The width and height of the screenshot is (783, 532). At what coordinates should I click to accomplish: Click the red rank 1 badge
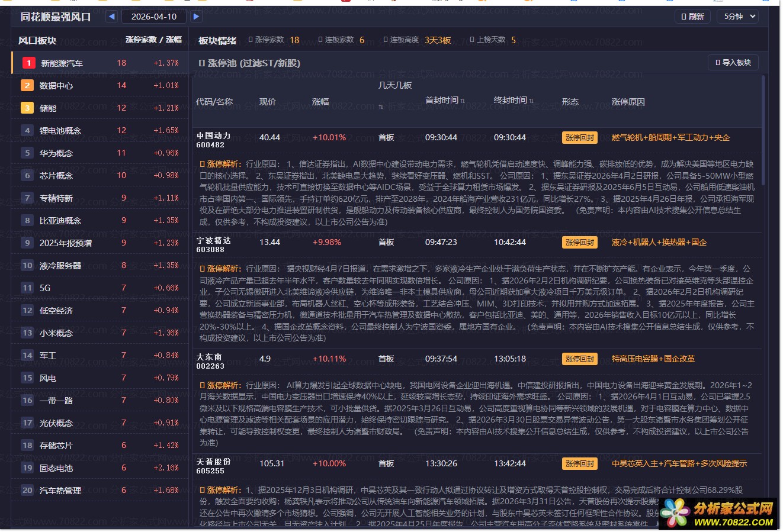click(x=28, y=63)
